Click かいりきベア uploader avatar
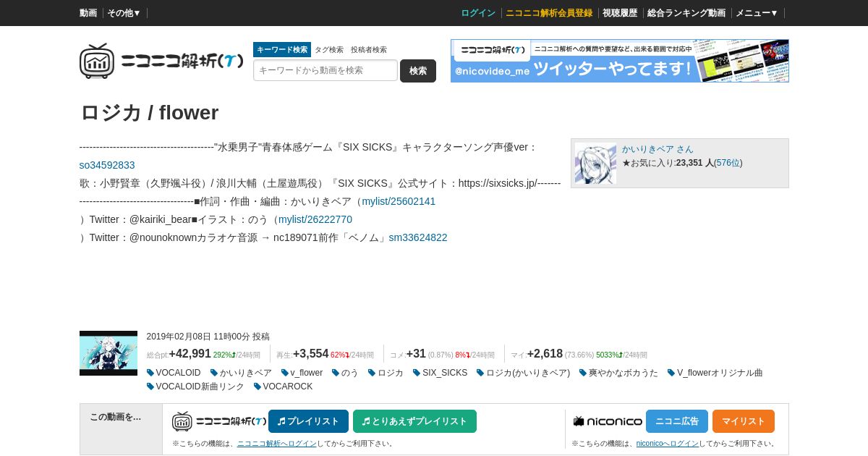This screenshot has height=456, width=868. point(596,164)
